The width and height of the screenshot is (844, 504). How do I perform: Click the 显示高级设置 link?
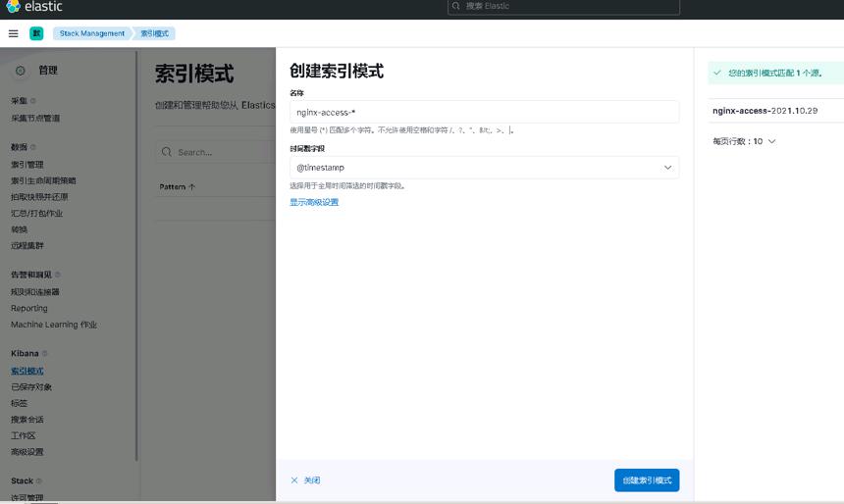tap(314, 202)
